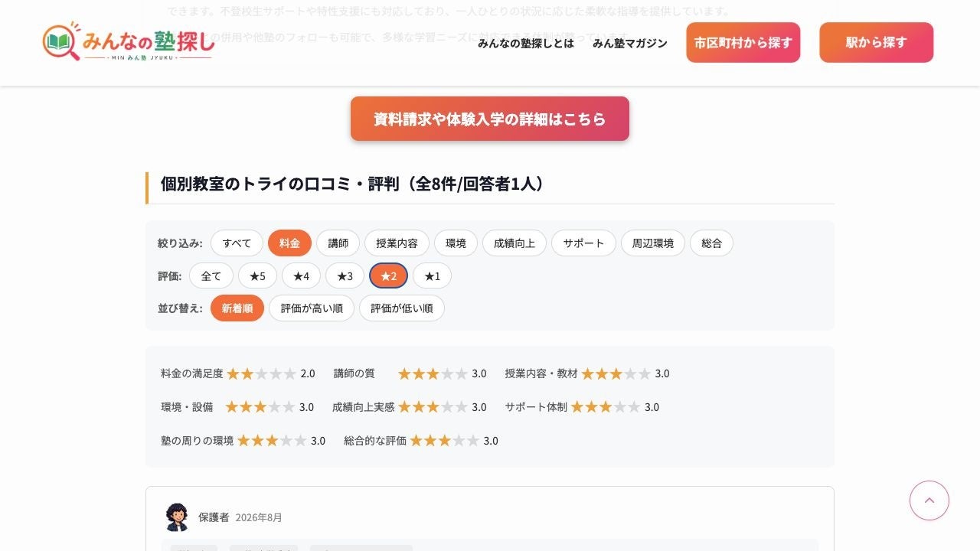The image size is (980, 551).
Task: Click the scroll-to-top arrow button
Action: coord(929,500)
